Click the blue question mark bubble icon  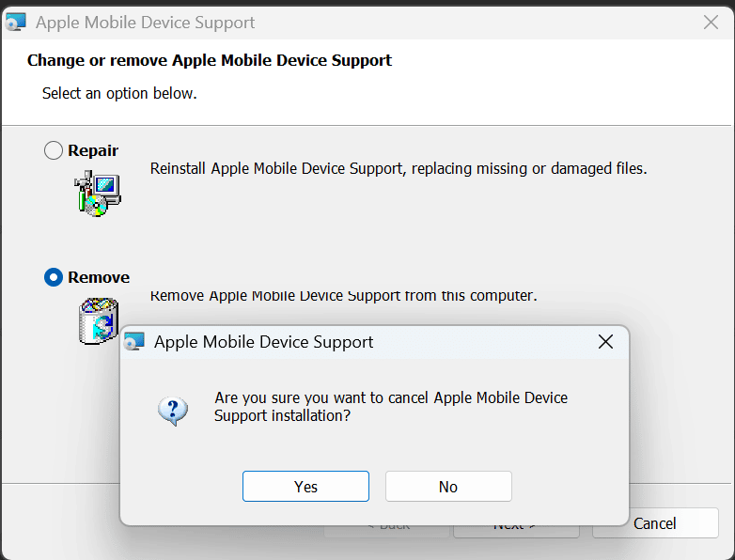[173, 411]
